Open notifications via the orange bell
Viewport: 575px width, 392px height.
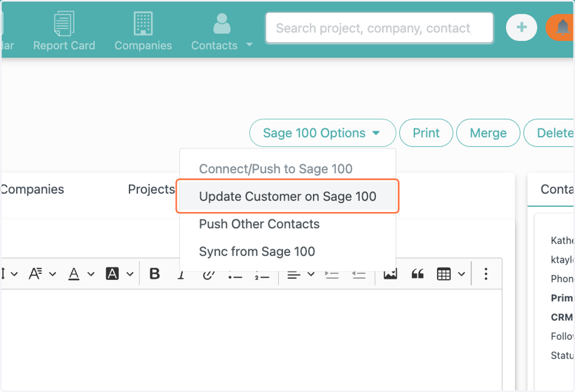[x=561, y=27]
